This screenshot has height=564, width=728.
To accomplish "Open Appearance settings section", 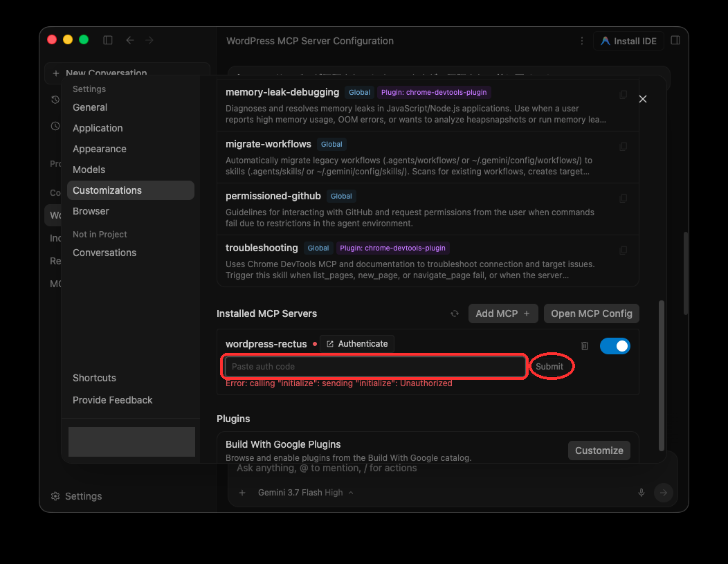I will pos(131,149).
